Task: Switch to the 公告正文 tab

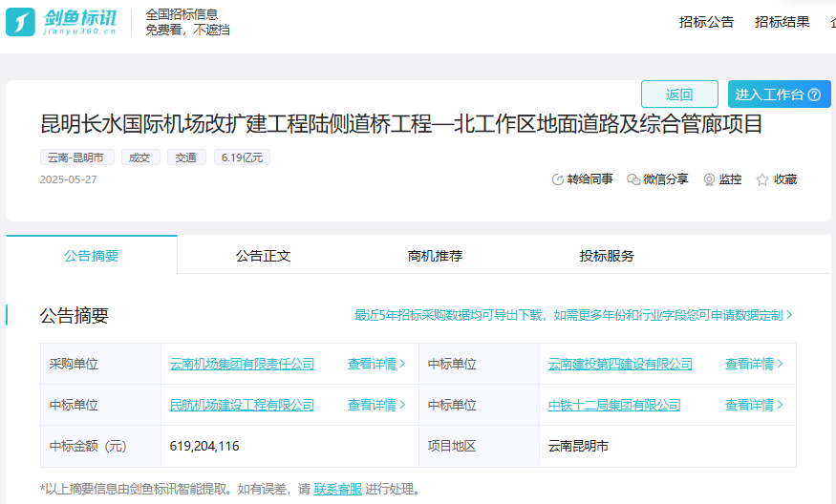Action: 264,256
